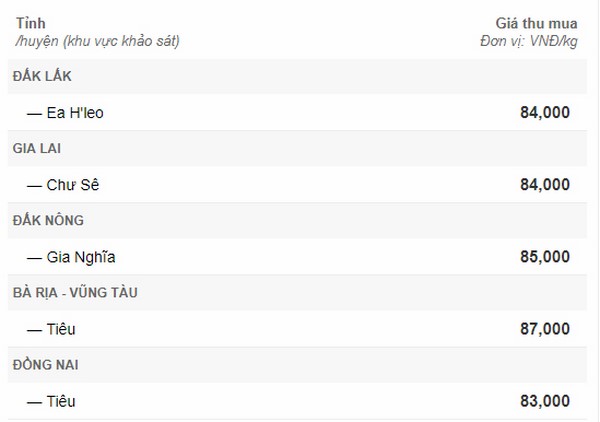The height and width of the screenshot is (422, 600).
Task: Select the Chư Sê district row
Action: point(297,185)
